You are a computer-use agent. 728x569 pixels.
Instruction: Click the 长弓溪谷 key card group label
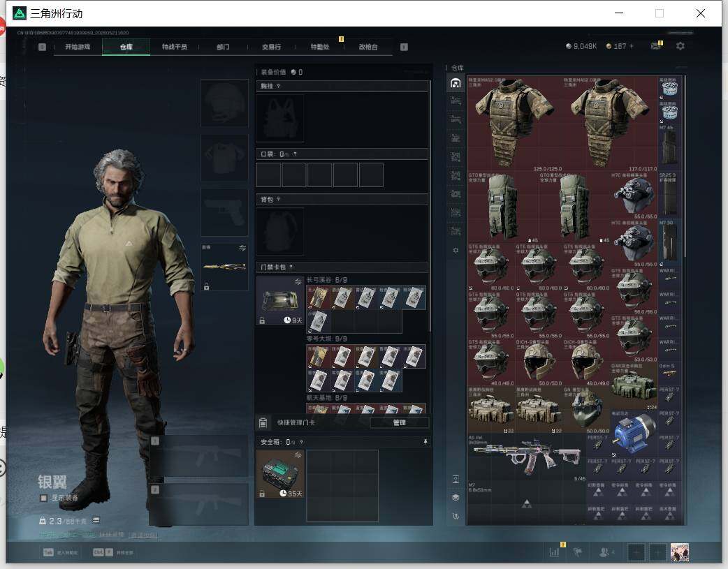pos(327,280)
